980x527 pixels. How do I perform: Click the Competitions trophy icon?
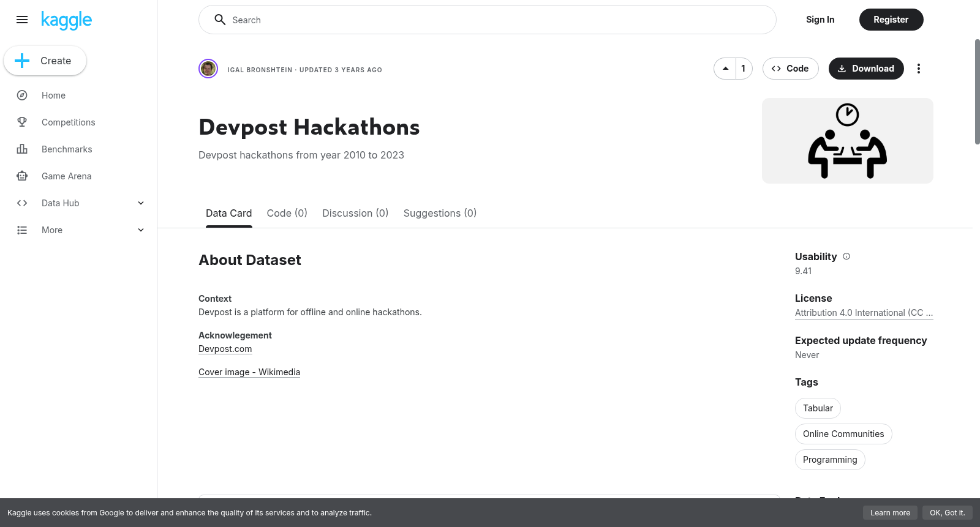coord(22,122)
